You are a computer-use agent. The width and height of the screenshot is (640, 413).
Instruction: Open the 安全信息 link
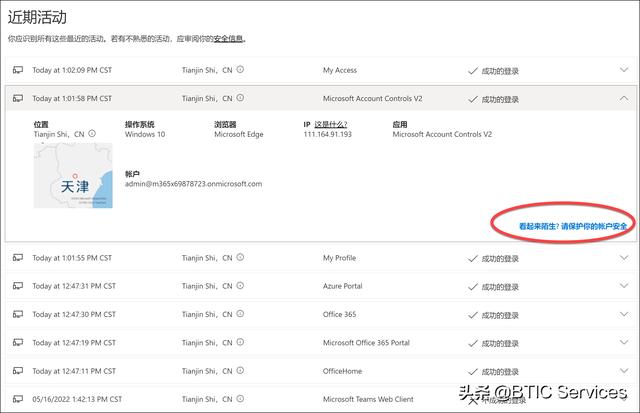229,39
